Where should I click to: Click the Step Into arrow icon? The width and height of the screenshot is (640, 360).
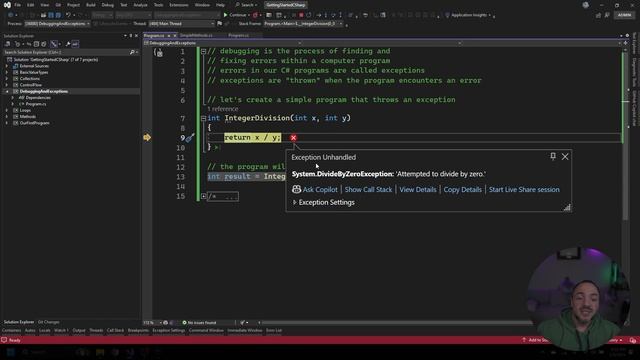(x=326, y=15)
